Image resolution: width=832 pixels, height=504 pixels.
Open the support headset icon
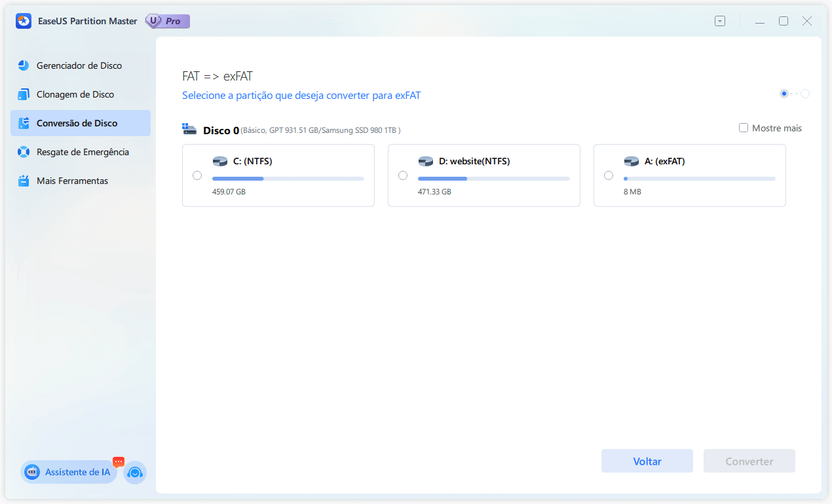[135, 472]
